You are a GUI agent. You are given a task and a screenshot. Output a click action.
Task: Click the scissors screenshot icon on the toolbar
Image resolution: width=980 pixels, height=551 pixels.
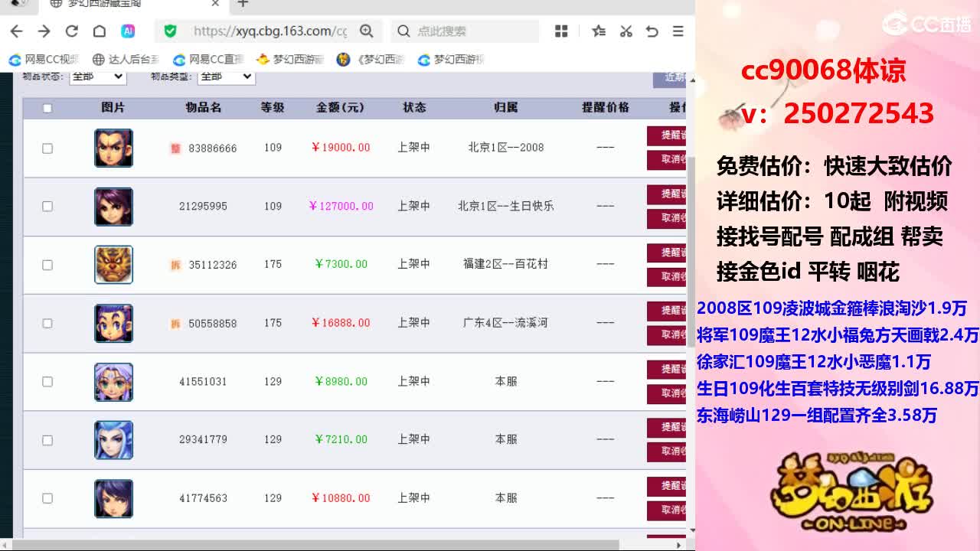[x=626, y=31]
